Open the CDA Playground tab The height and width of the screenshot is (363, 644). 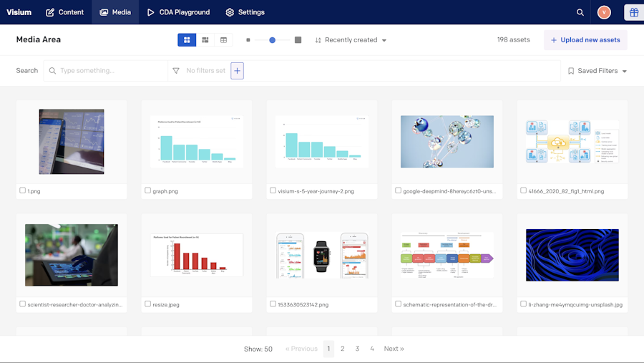(x=178, y=12)
